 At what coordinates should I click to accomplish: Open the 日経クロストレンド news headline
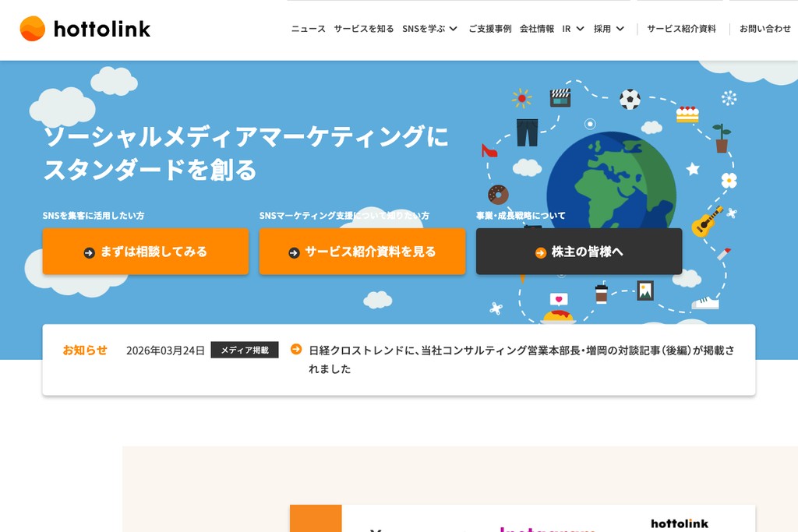(x=521, y=351)
